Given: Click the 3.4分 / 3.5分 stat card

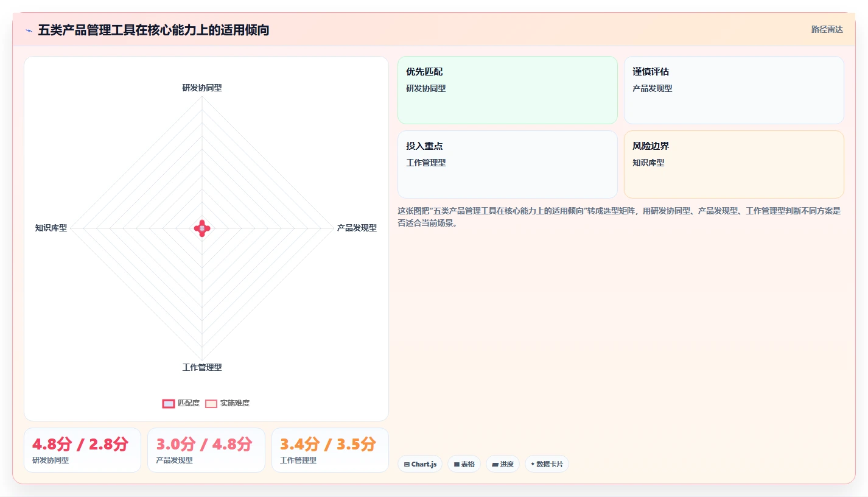Looking at the screenshot, I should pos(330,450).
